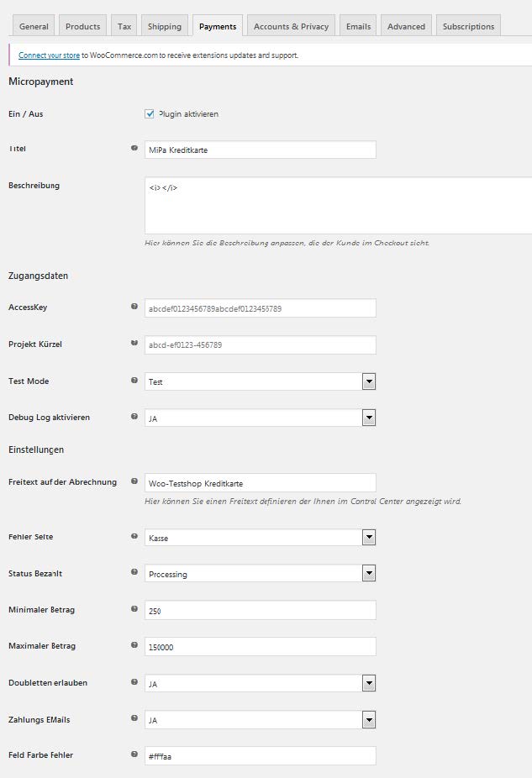Expand the Fehler Seite dropdown

(261, 537)
